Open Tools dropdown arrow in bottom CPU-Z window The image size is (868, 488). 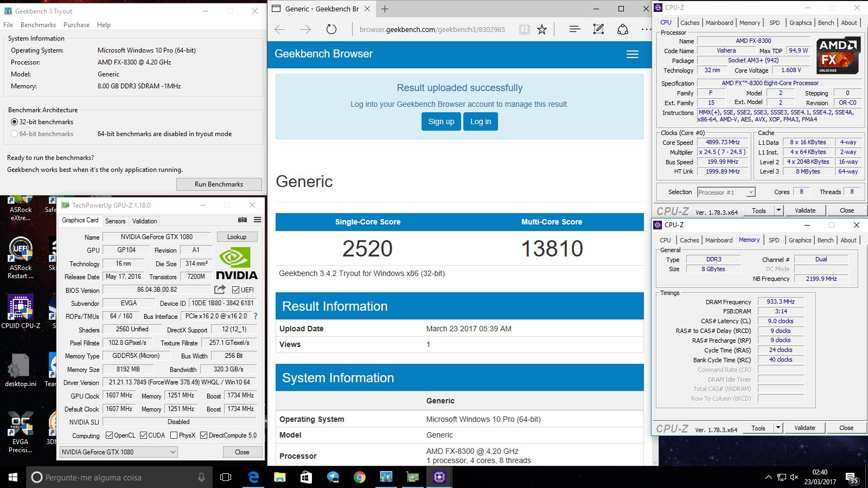pos(778,428)
